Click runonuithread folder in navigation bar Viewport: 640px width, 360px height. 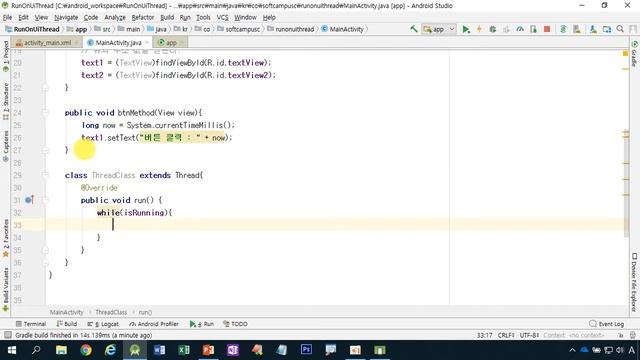tap(291, 29)
